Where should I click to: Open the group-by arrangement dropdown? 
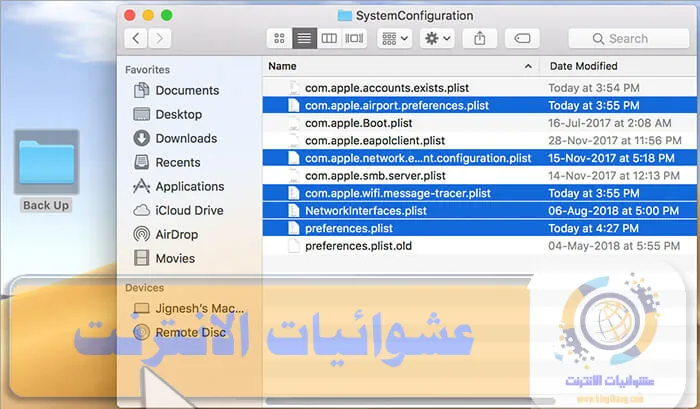tap(395, 38)
